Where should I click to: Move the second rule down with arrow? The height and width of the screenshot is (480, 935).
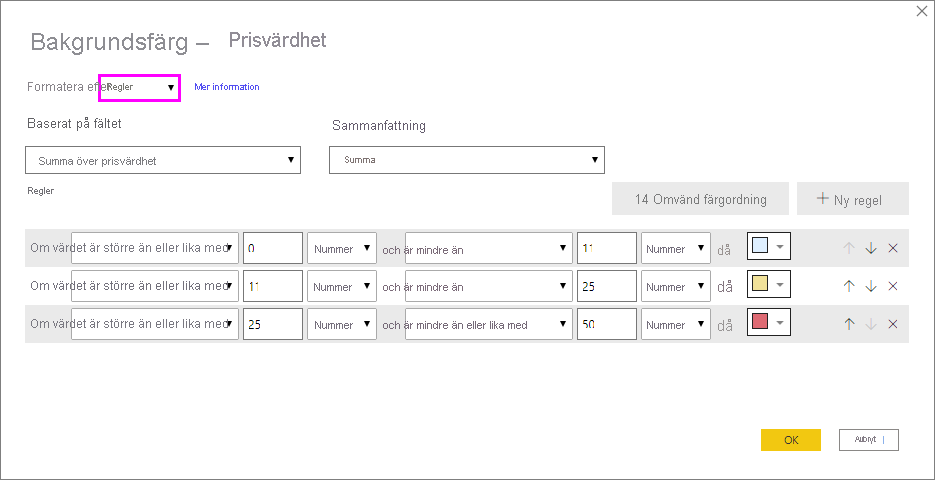point(871,286)
